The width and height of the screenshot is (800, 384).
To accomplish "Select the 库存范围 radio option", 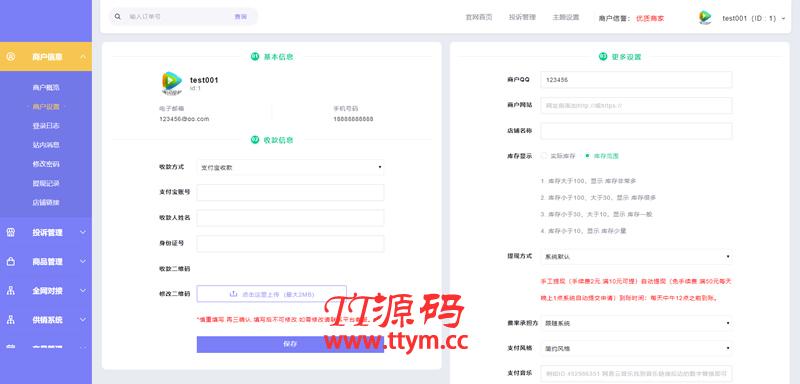I will pyautogui.click(x=587, y=156).
